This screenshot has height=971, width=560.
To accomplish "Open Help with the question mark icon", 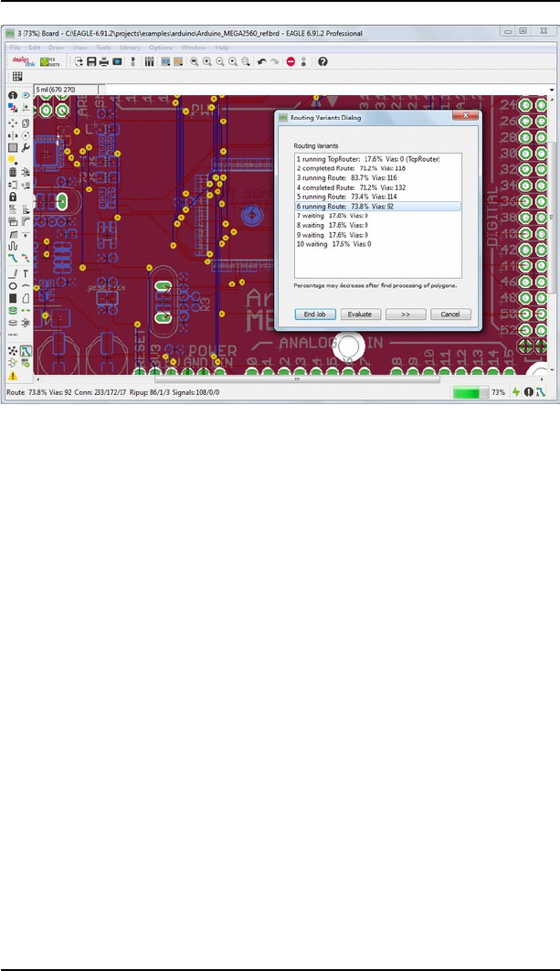I will click(322, 61).
